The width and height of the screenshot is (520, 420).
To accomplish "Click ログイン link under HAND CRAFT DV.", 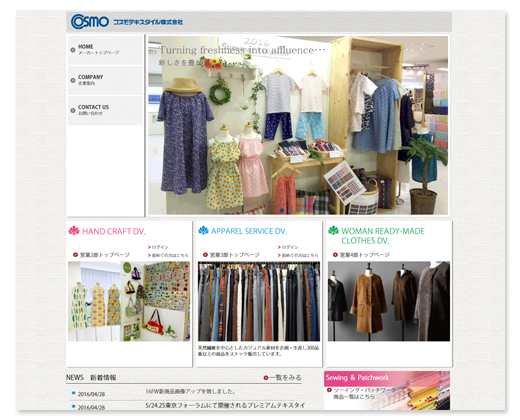I will click(158, 247).
